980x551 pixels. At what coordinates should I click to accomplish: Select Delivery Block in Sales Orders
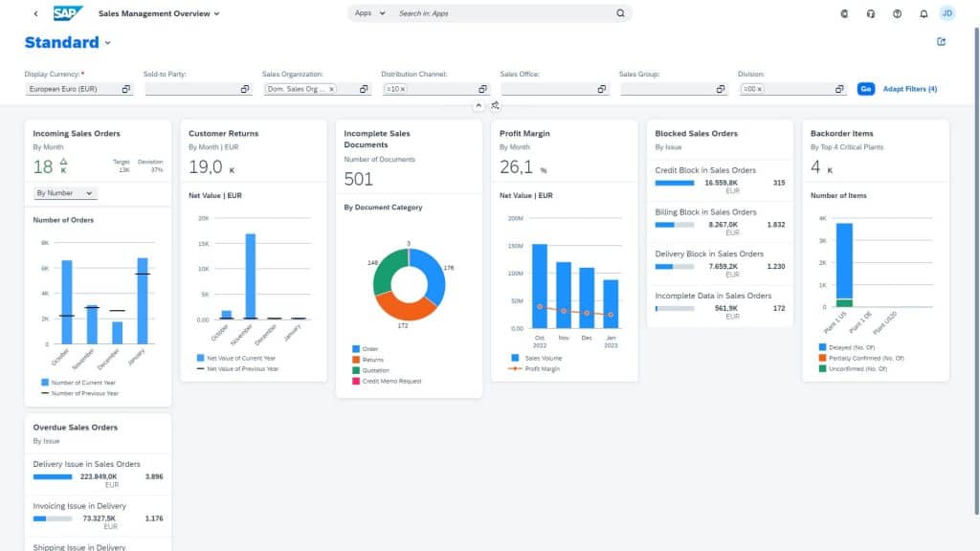pos(720,264)
